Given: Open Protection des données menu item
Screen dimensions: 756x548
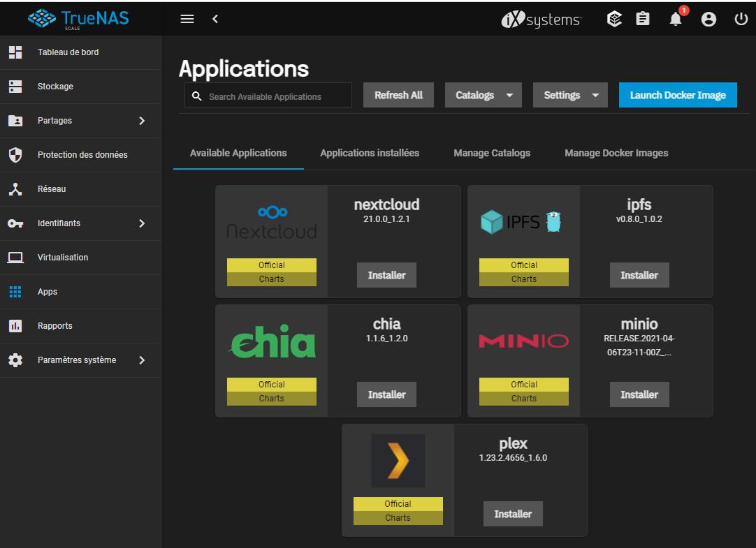Looking at the screenshot, I should (80, 154).
